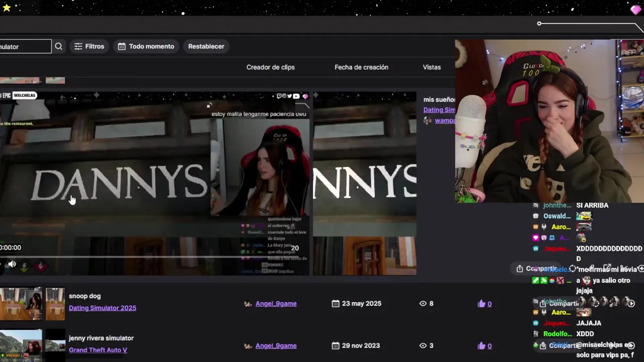Image resolution: width=644 pixels, height=362 pixels.
Task: Click Rodolfo's XDDD chat message
Action: (585, 334)
